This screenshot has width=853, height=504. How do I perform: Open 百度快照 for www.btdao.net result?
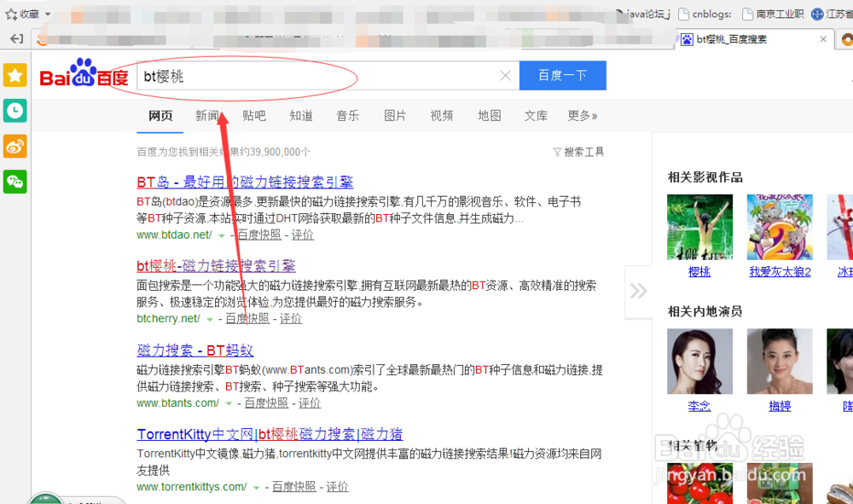click(259, 235)
